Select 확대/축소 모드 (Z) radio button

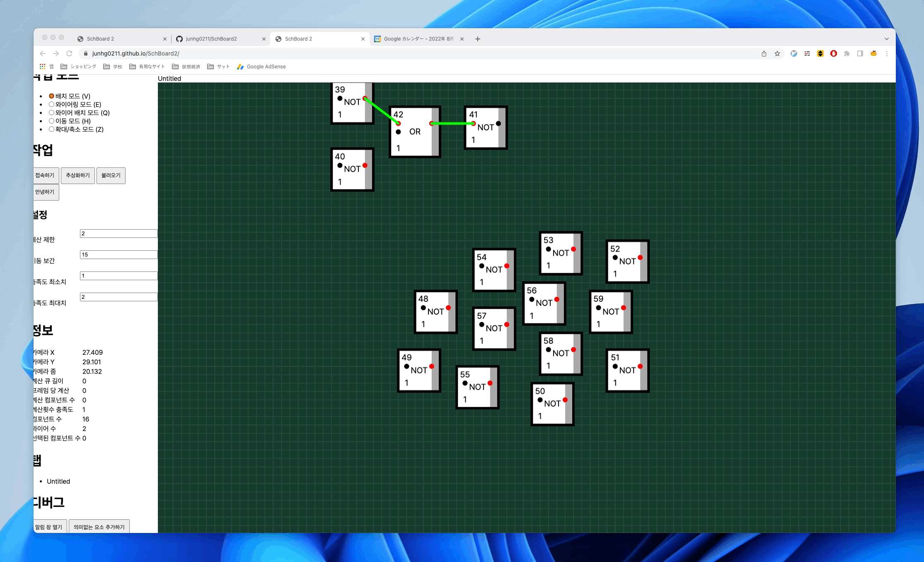point(51,129)
